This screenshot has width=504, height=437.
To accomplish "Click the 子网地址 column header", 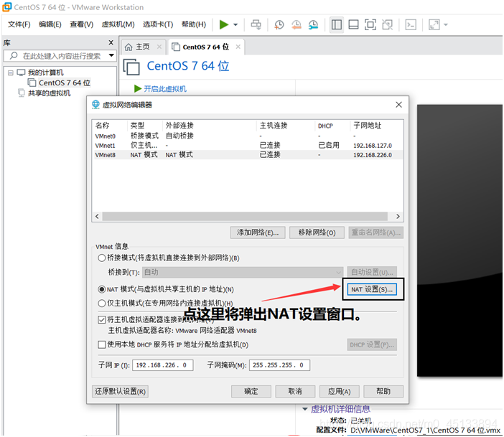I will coord(367,126).
